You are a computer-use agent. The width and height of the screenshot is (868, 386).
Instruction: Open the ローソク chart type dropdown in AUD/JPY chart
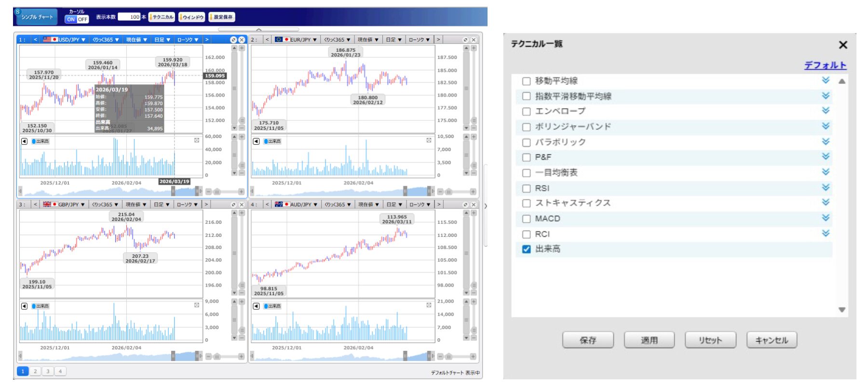pyautogui.click(x=419, y=205)
